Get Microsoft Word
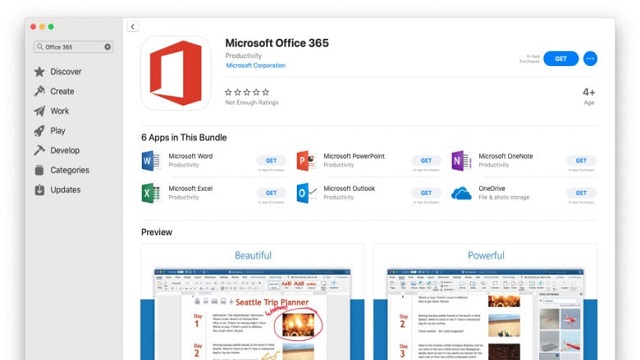 271,161
